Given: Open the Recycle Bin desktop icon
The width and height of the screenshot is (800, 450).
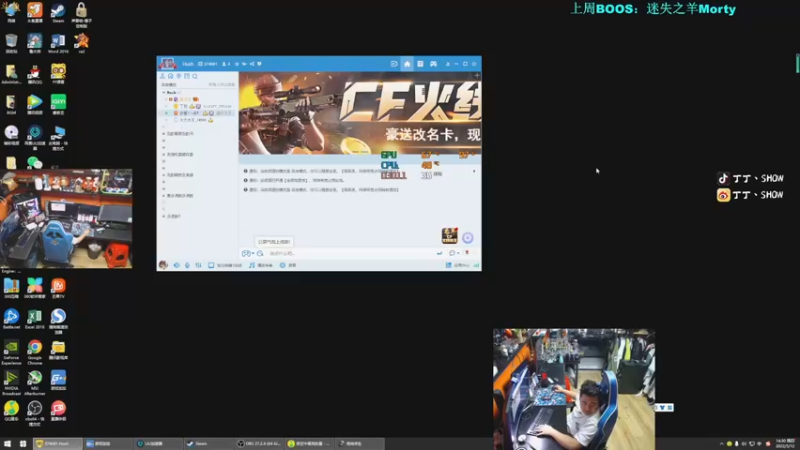Looking at the screenshot, I should point(11,44).
